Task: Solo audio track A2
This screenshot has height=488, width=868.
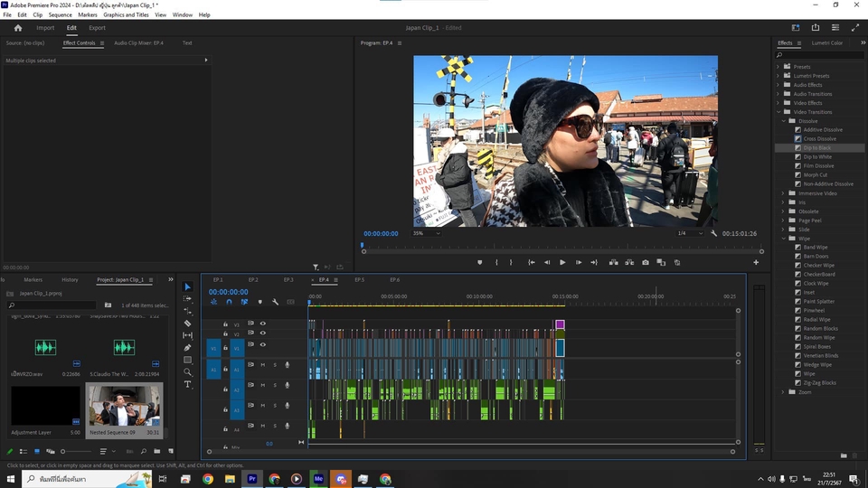Action: tap(275, 386)
